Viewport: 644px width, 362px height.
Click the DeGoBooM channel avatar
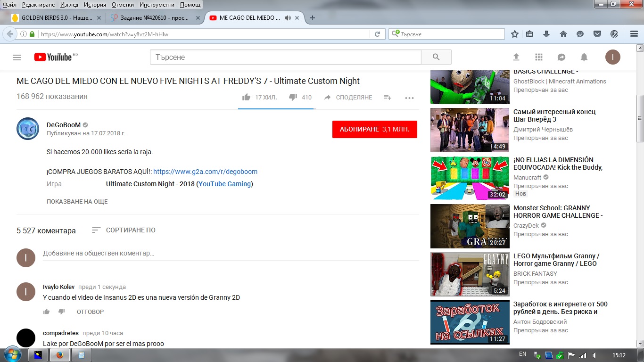pyautogui.click(x=28, y=129)
